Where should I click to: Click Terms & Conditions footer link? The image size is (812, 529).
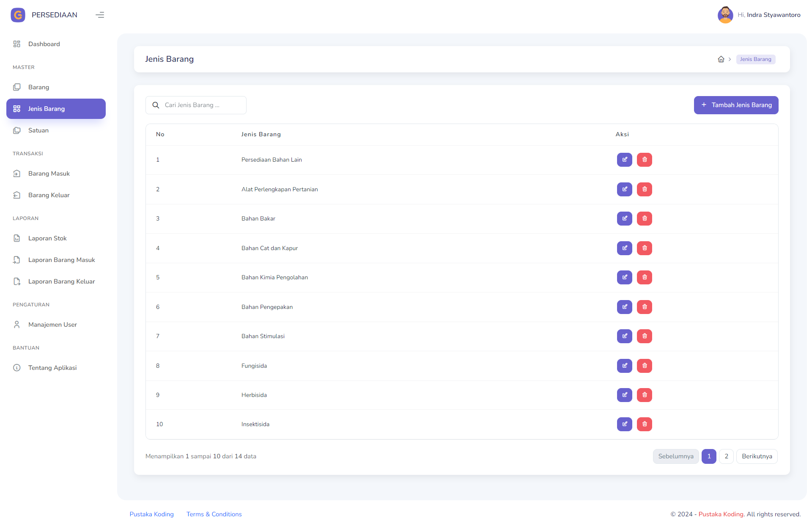(x=214, y=514)
